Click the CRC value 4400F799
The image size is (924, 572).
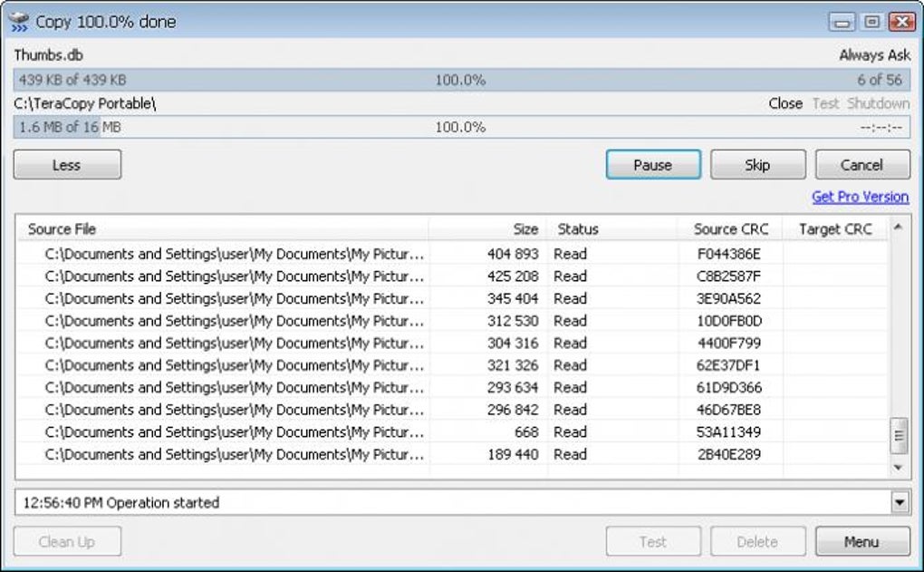729,344
